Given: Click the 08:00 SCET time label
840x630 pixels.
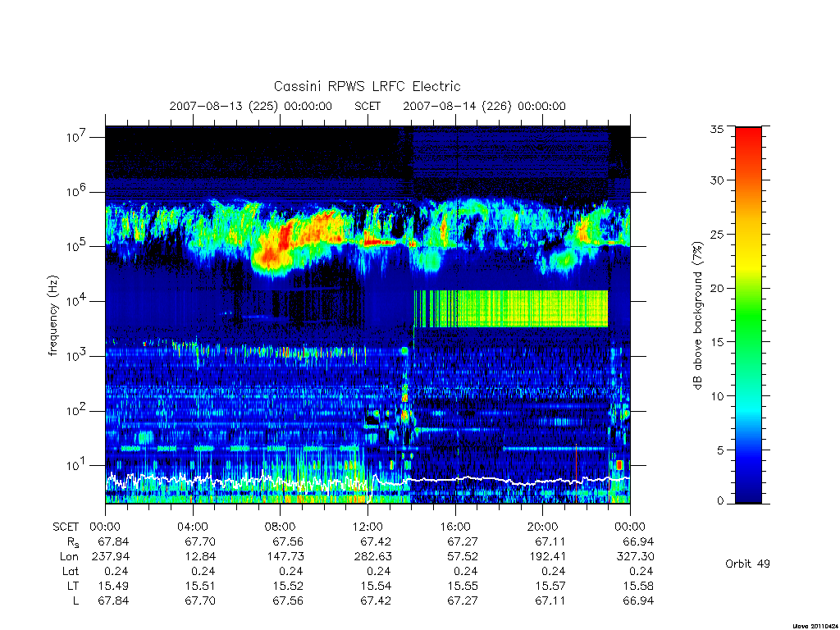Looking at the screenshot, I should click(x=280, y=527).
